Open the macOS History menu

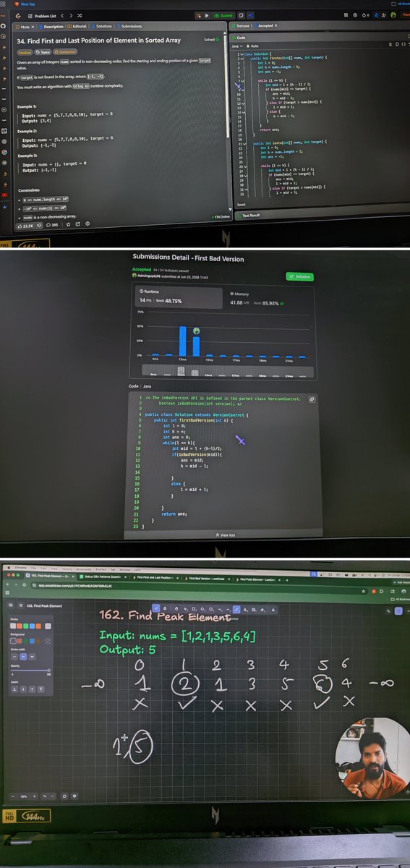(67, 568)
